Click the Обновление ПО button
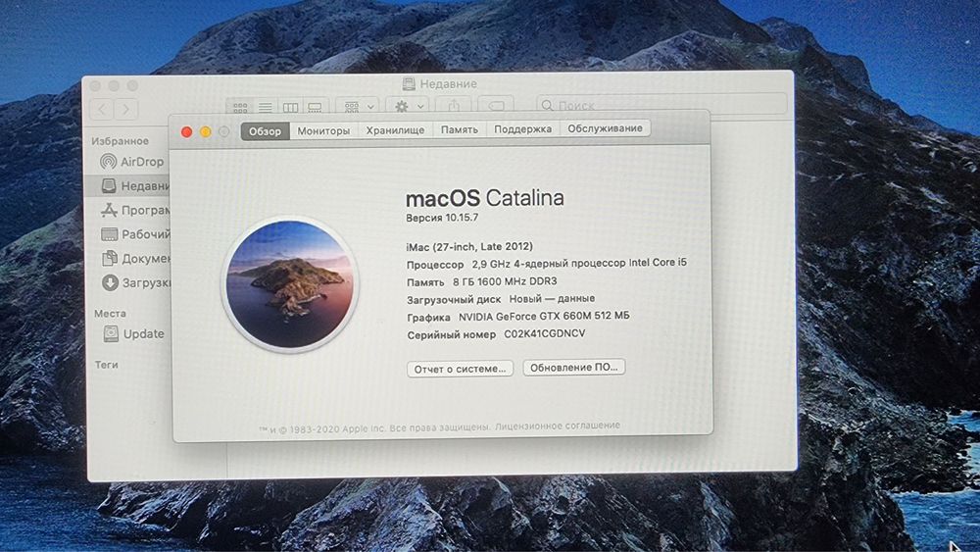 (x=573, y=368)
